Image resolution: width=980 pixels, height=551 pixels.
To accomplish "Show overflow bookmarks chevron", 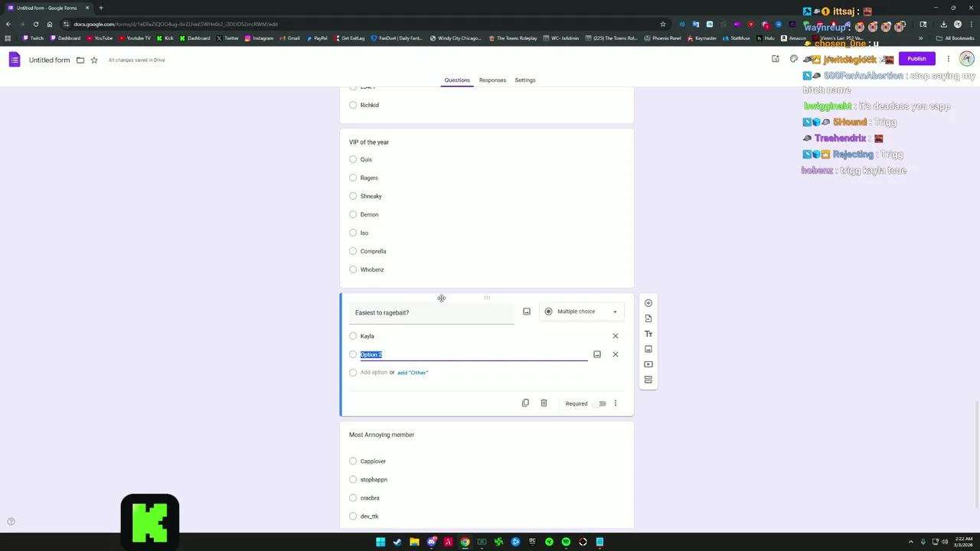I will (920, 38).
